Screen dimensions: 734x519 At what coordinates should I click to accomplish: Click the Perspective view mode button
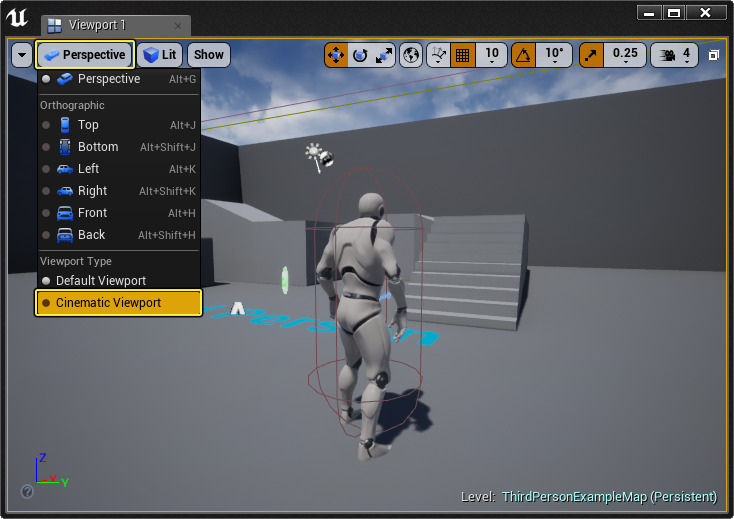85,55
